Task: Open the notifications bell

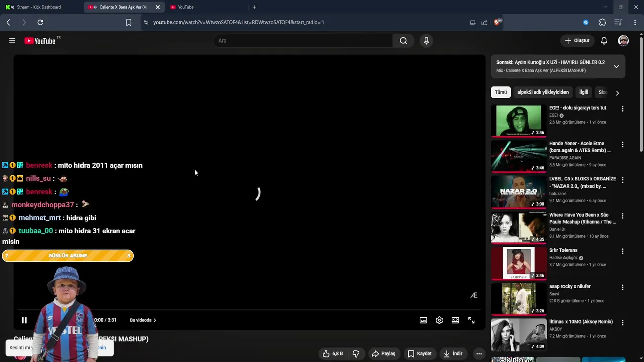Action: click(604, 41)
